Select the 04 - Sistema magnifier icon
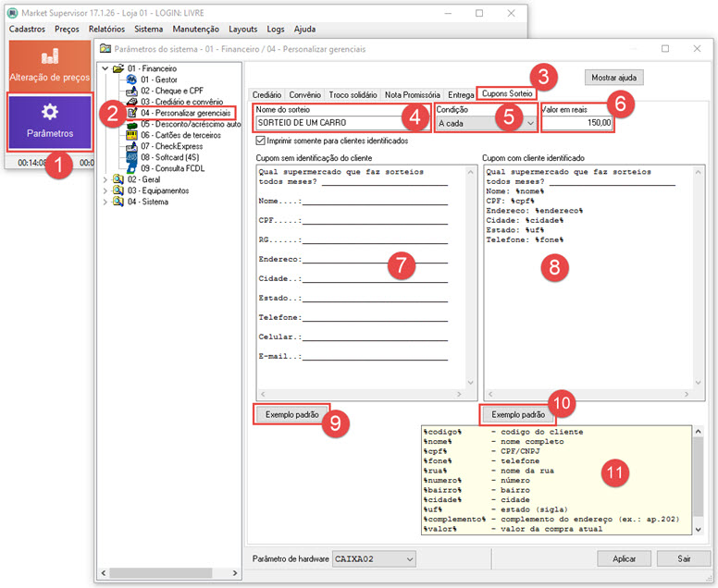 click(x=118, y=202)
